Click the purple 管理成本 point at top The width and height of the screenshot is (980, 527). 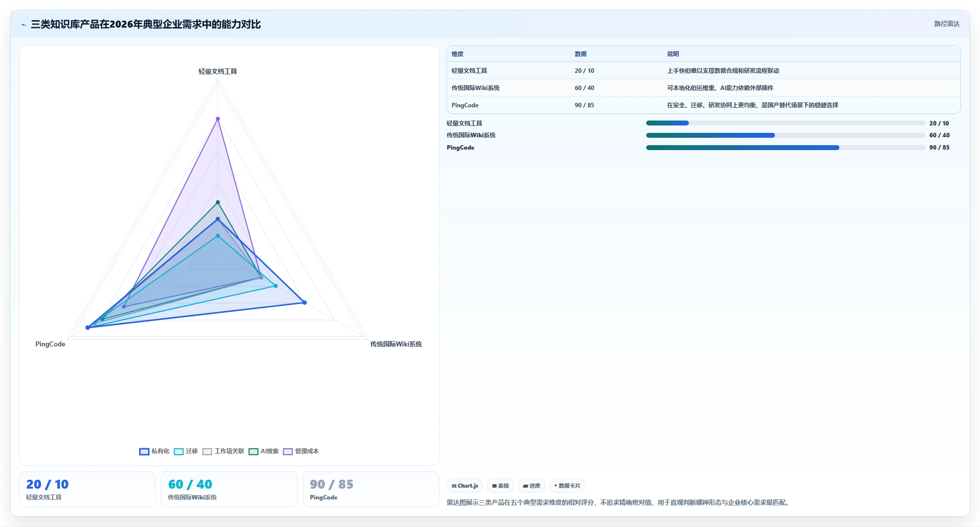pyautogui.click(x=218, y=119)
